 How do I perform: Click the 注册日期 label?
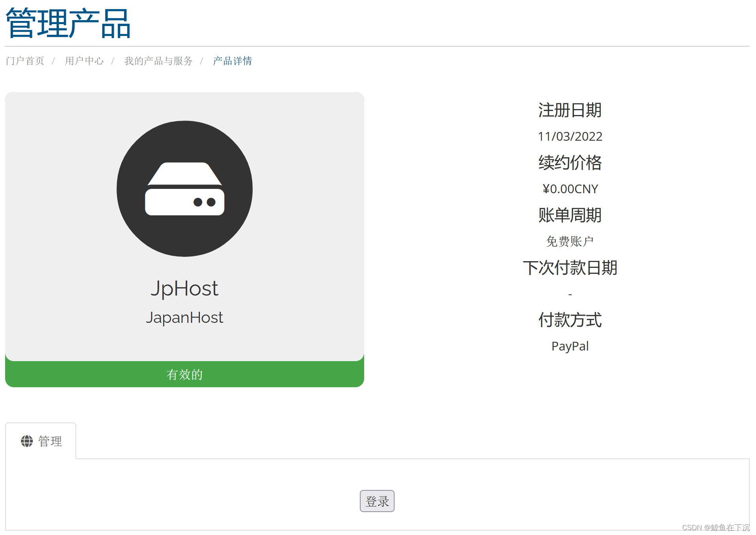[570, 110]
